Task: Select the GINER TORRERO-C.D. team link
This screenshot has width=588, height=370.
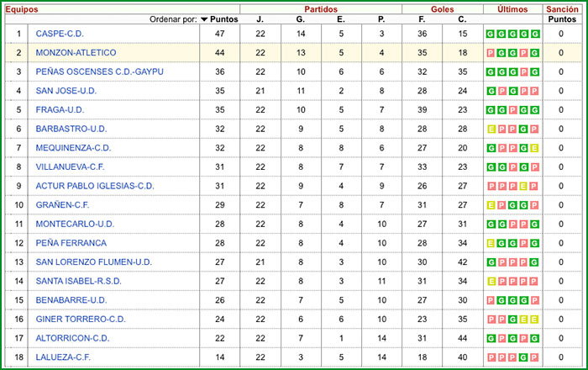Action: pyautogui.click(x=80, y=319)
